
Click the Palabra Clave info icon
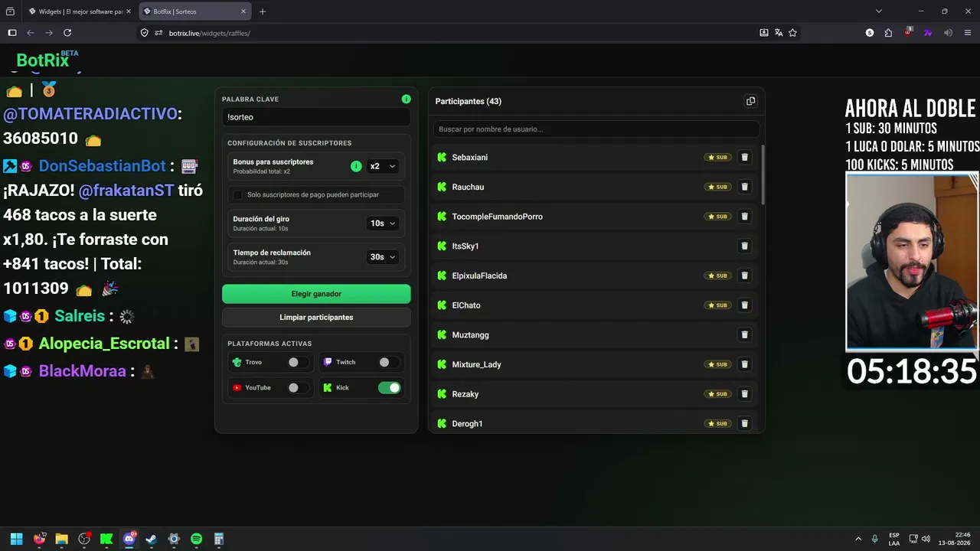point(406,99)
